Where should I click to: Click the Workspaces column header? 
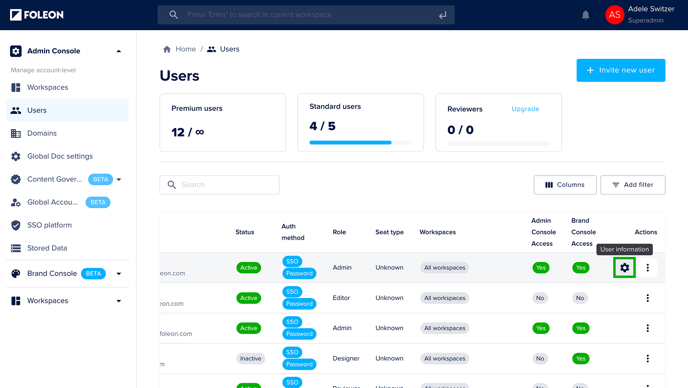[437, 232]
